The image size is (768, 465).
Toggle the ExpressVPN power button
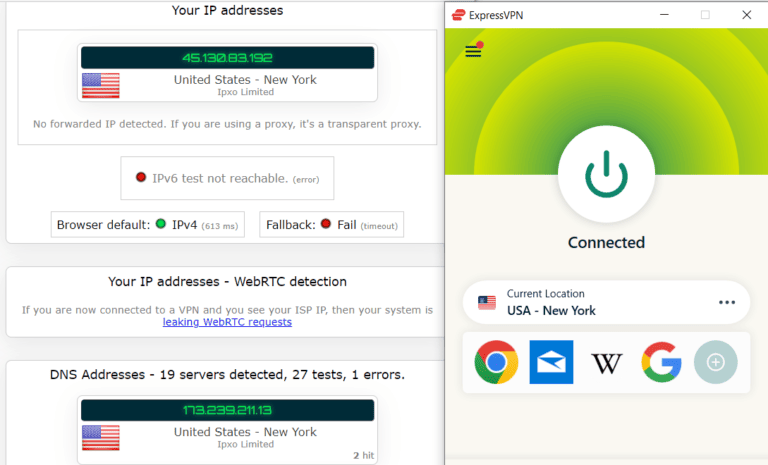(x=606, y=174)
